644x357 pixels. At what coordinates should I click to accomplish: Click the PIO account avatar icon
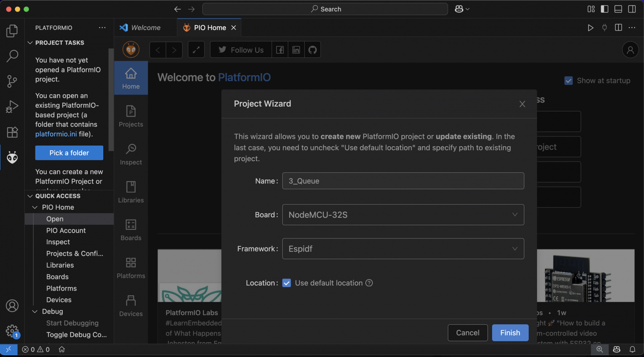click(630, 50)
